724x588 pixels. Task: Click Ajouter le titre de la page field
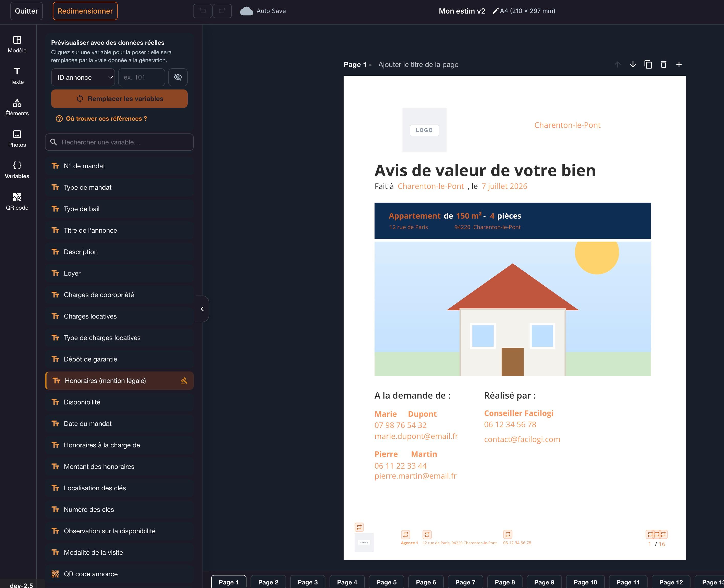point(418,64)
